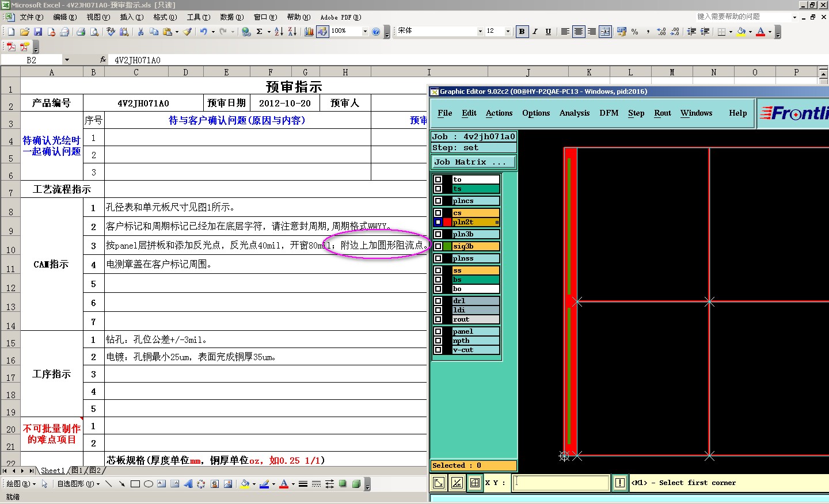Draw a line with drawing toolbar
829x504 pixels.
point(108,484)
